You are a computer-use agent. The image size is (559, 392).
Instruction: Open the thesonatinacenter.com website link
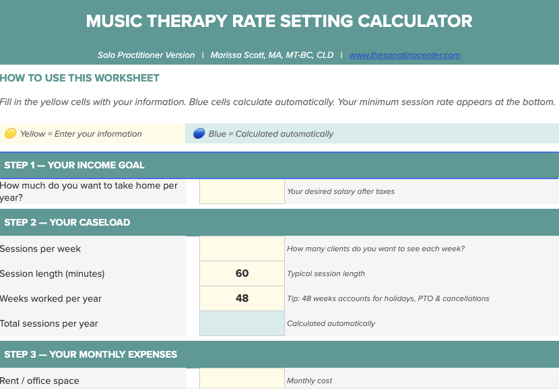click(x=405, y=55)
